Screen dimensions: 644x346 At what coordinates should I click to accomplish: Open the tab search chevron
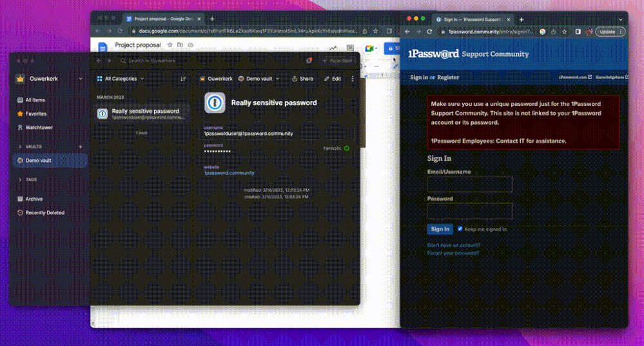621,19
